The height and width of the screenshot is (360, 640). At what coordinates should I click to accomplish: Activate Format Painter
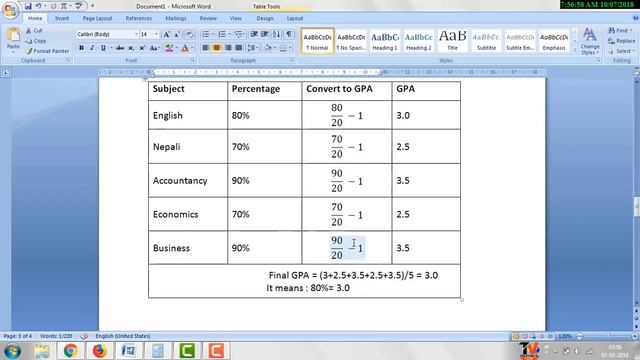point(47,51)
